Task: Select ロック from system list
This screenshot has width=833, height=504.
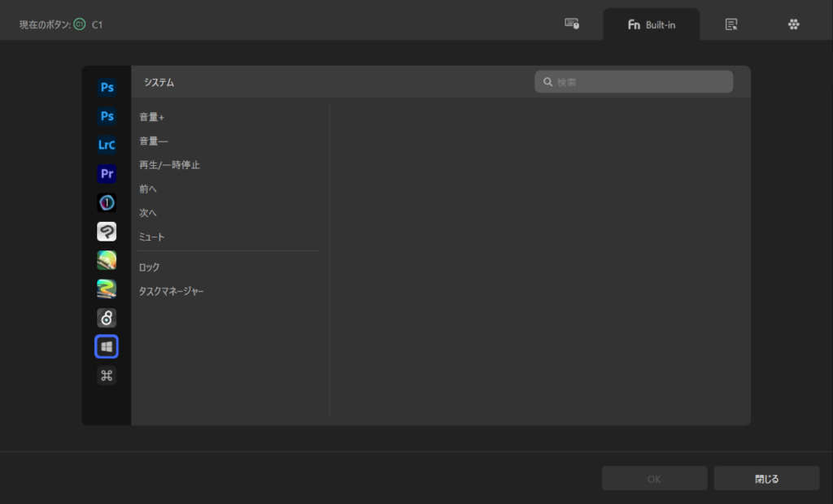Action: (150, 267)
